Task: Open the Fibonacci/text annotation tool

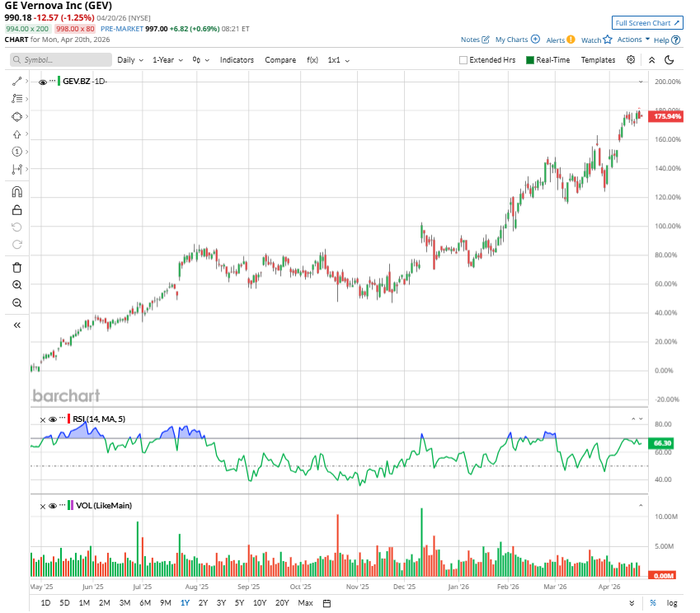Action: (x=16, y=99)
